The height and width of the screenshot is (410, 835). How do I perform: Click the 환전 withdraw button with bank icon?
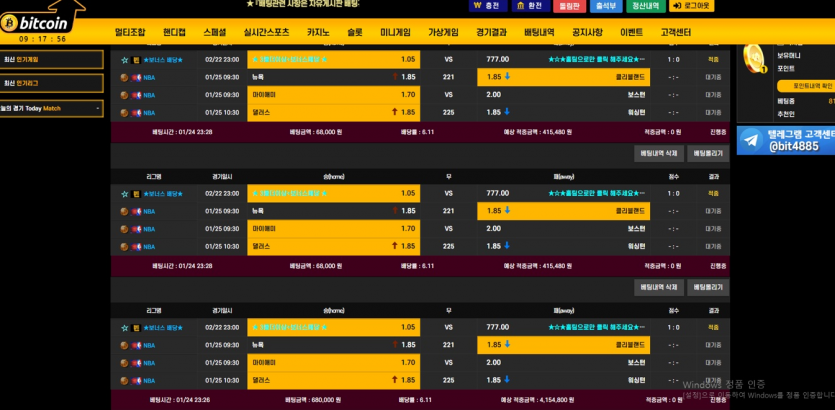point(528,6)
